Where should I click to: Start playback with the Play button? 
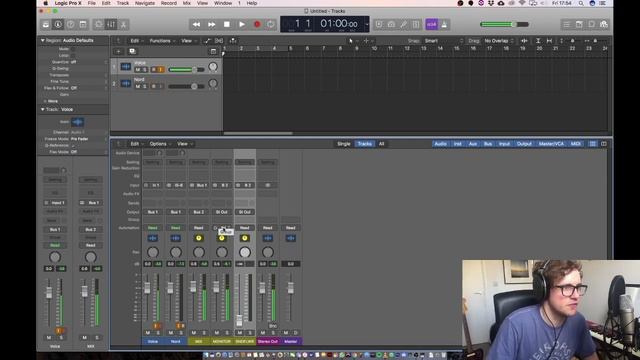coord(242,24)
